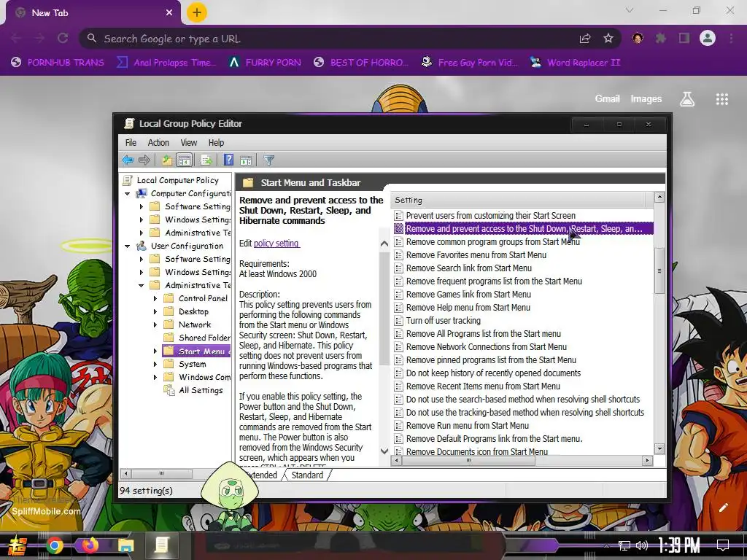Select Windows Components tree item
The image size is (747, 560).
point(204,377)
